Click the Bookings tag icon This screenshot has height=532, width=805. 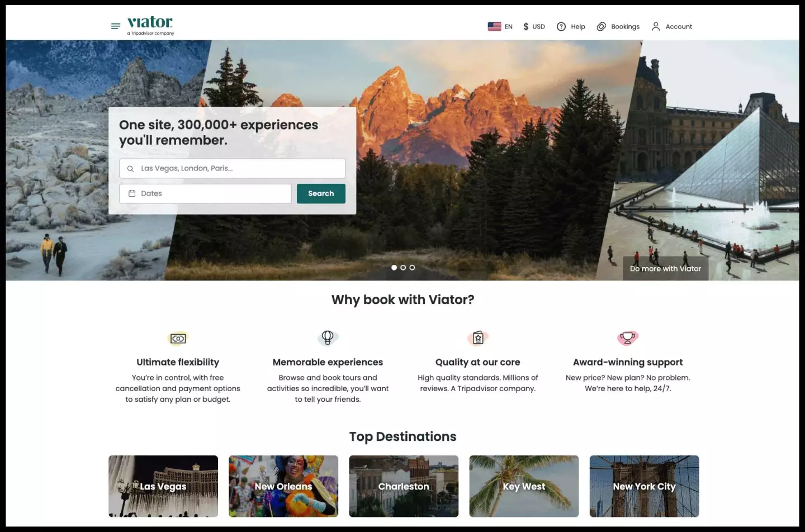pos(602,26)
